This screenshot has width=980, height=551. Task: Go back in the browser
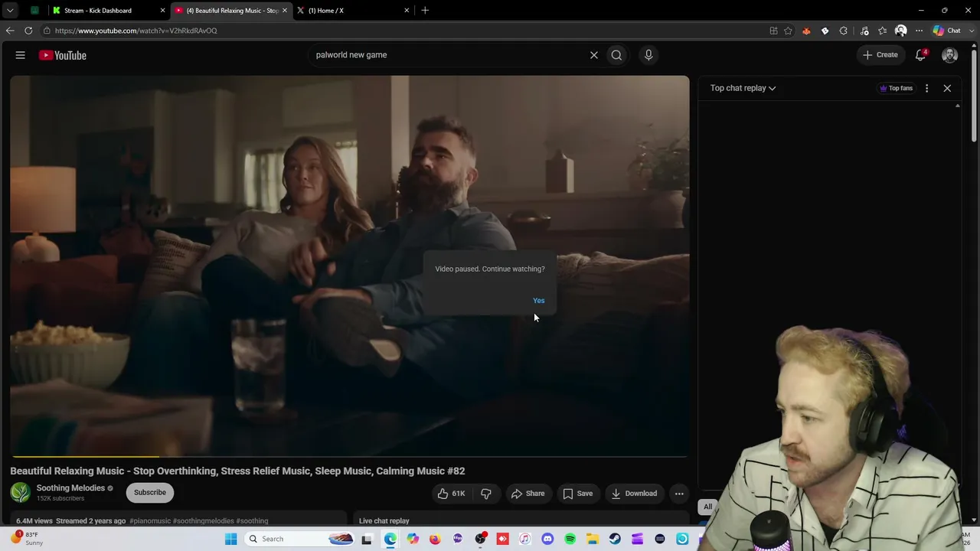pyautogui.click(x=10, y=31)
